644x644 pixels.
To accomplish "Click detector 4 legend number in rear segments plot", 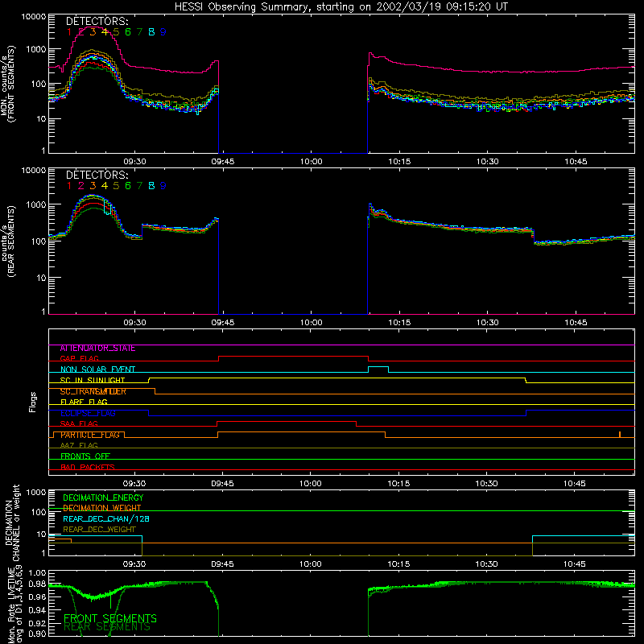I will pyautogui.click(x=105, y=186).
